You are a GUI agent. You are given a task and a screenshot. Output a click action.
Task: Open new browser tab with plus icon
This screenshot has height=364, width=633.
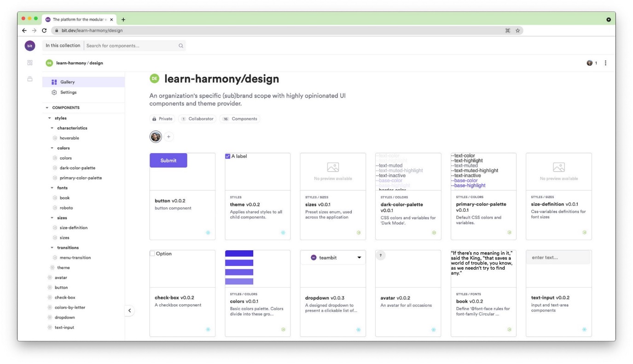coord(123,19)
